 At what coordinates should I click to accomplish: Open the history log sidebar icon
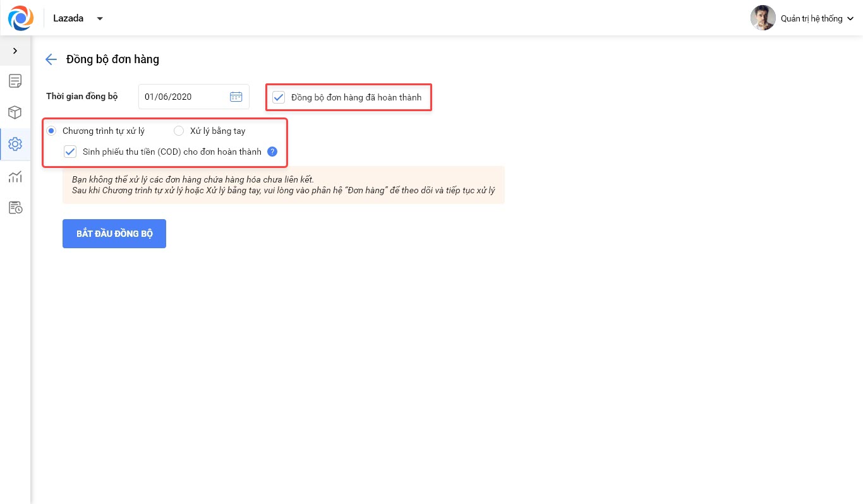pos(15,208)
